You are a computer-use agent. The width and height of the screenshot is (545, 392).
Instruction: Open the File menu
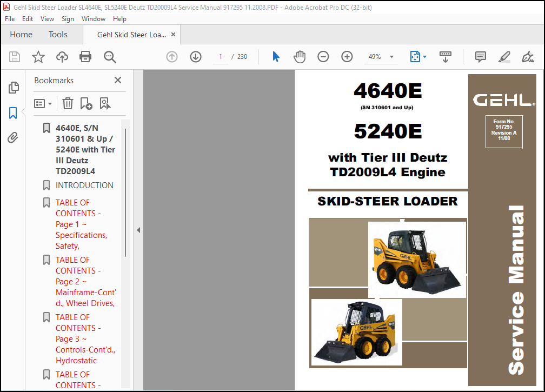[x=10, y=19]
